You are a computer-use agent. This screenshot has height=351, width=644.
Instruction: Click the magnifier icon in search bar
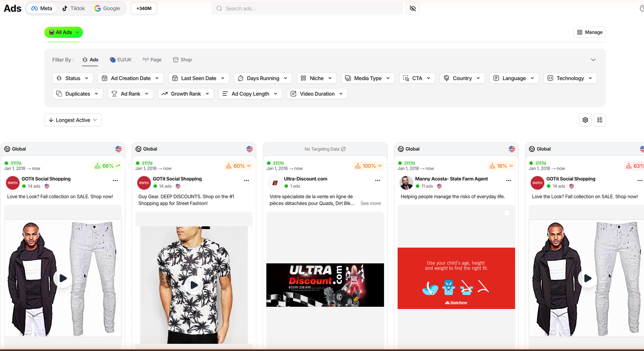219,8
